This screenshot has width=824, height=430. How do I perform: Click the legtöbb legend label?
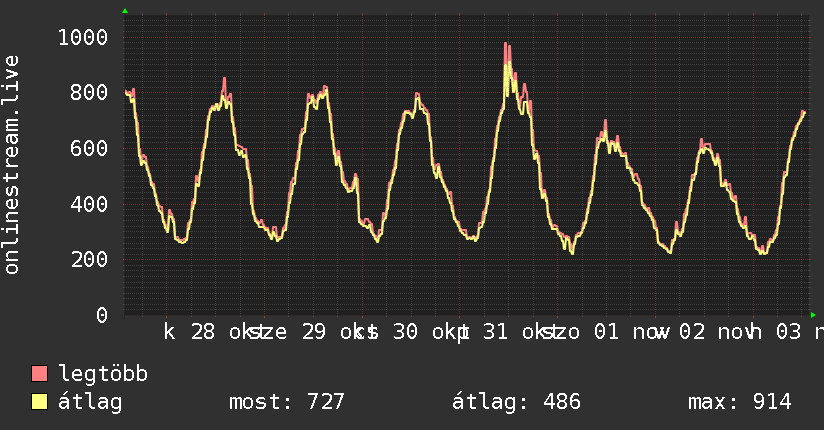pos(103,373)
